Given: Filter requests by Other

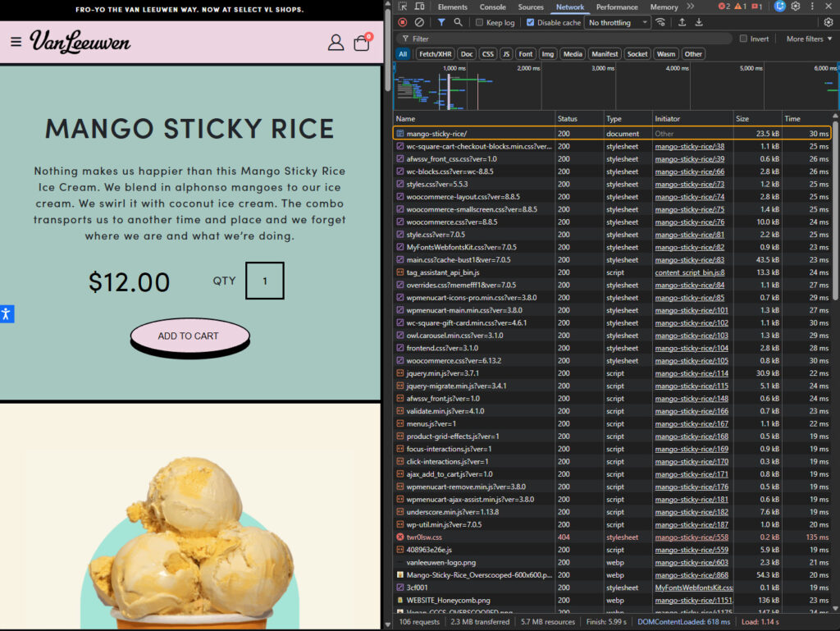Looking at the screenshot, I should (x=693, y=54).
